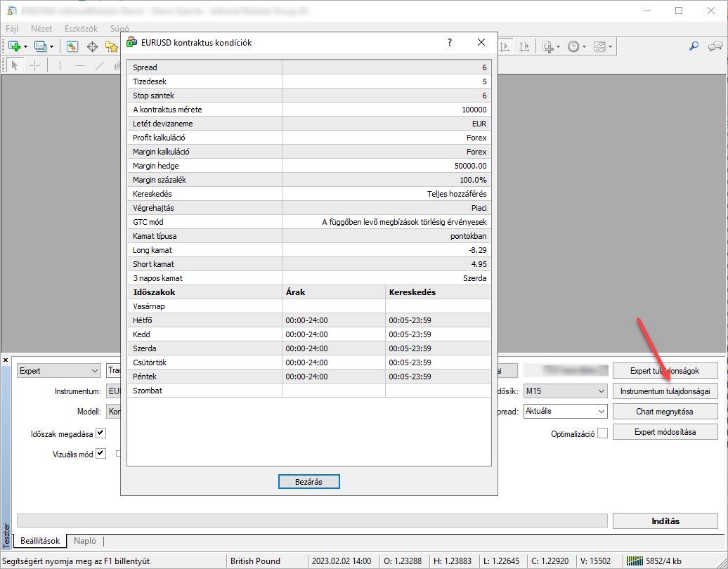The image size is (728, 569).
Task: Click the Chart megnyitása button
Action: click(665, 412)
